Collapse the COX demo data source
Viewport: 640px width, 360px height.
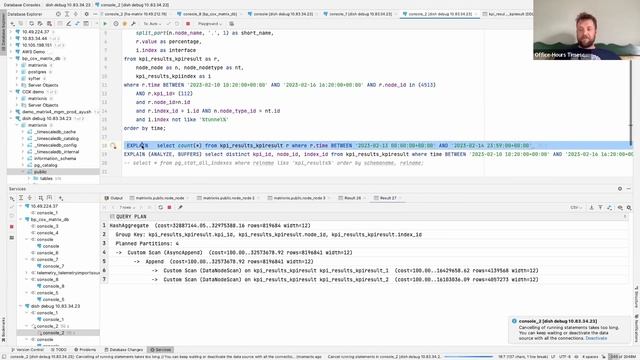(11, 92)
